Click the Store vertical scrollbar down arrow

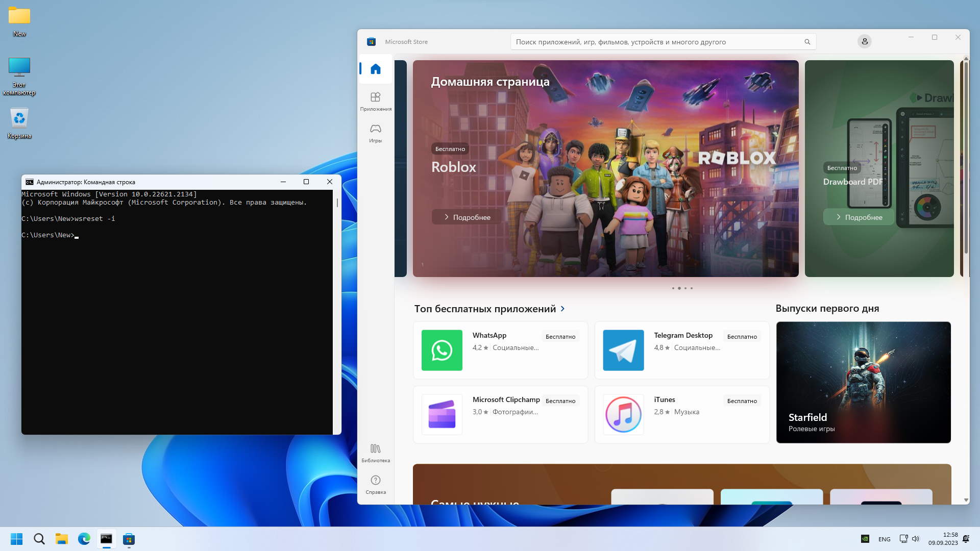coord(966,500)
